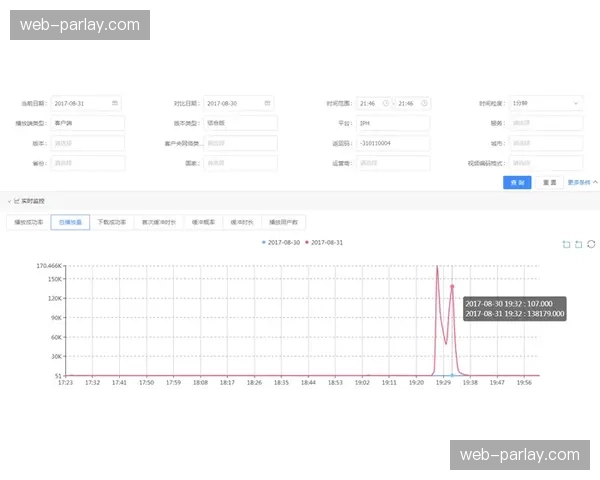The image size is (600, 480).
Task: Toggle the 2017-08-31 legend series
Action: point(327,242)
